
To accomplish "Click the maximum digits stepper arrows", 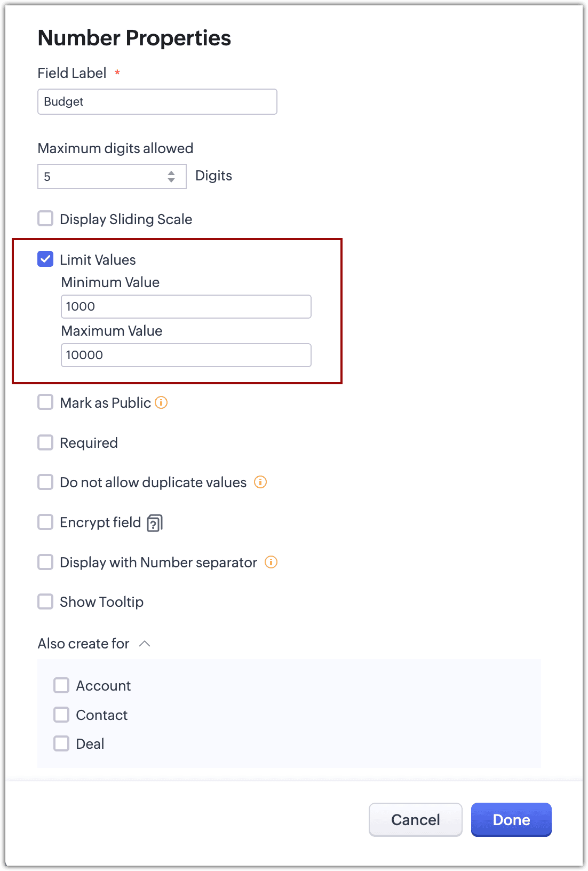I will tap(171, 177).
